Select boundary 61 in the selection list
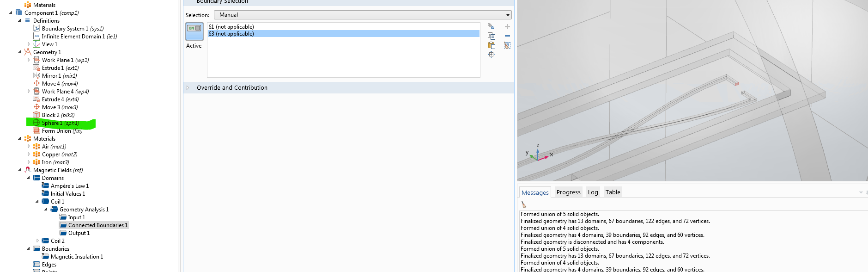This screenshot has width=868, height=272. pos(231,27)
